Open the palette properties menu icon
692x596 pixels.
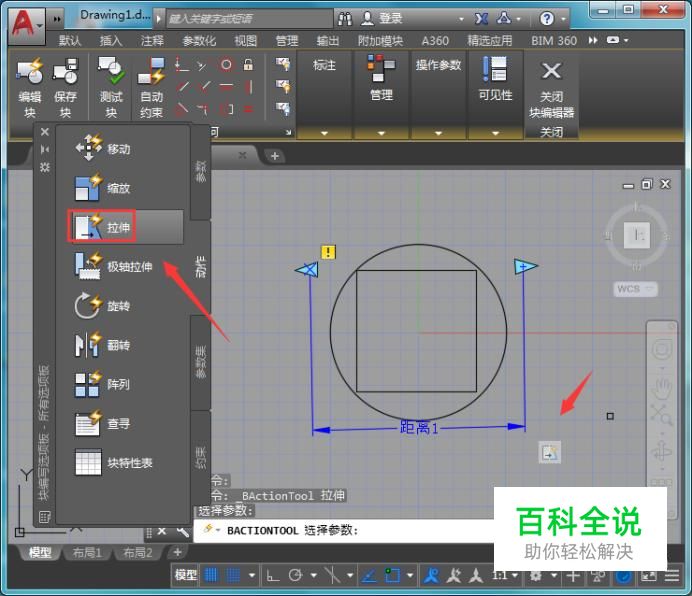click(x=45, y=167)
